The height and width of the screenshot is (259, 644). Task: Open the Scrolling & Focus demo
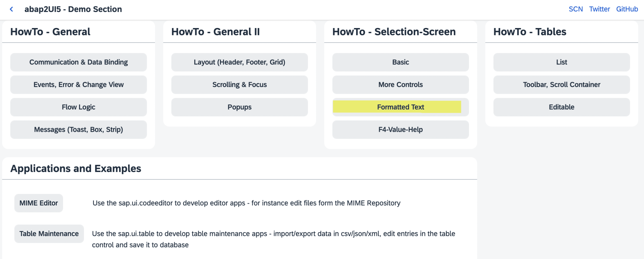tap(239, 84)
